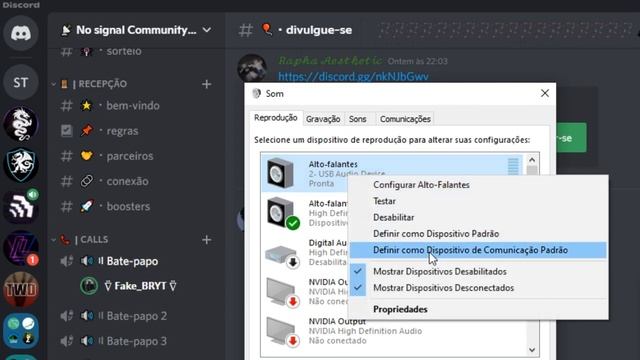Screen dimensions: 640x360
Task: Switch to the Gravação tab
Action: [x=323, y=119]
